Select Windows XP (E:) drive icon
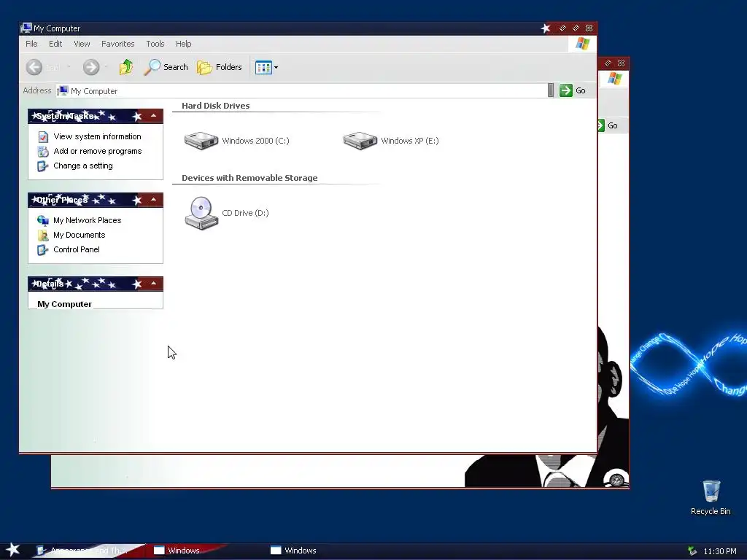747x560 pixels. coord(360,141)
